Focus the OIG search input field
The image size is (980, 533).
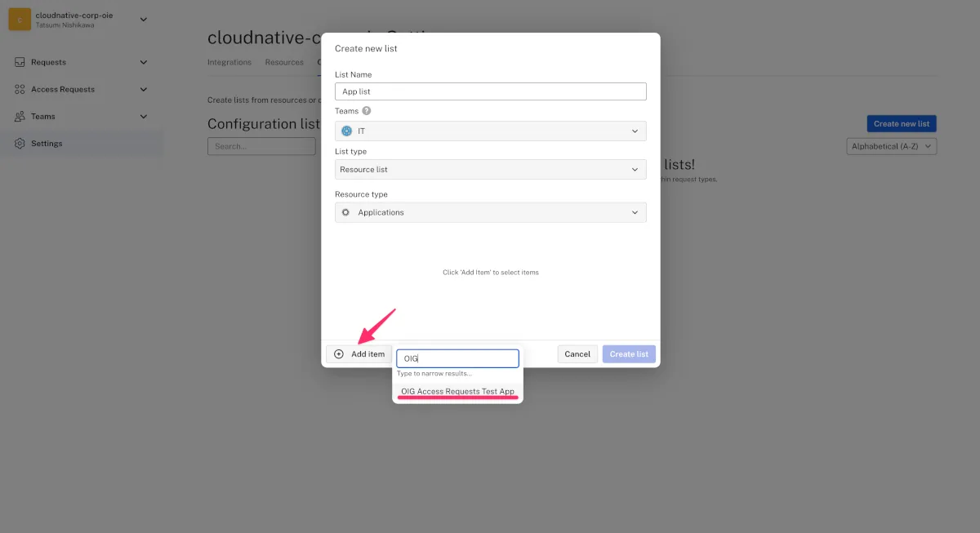457,358
